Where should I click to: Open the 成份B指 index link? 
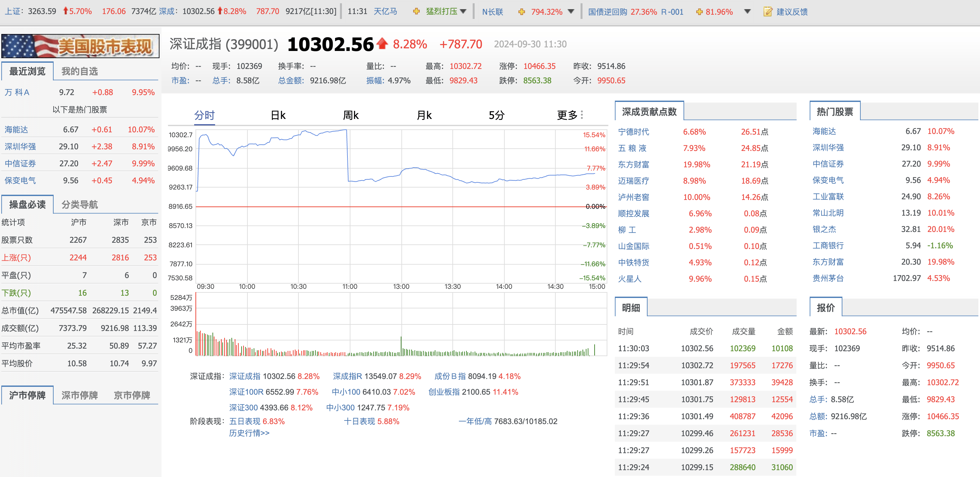tap(450, 376)
